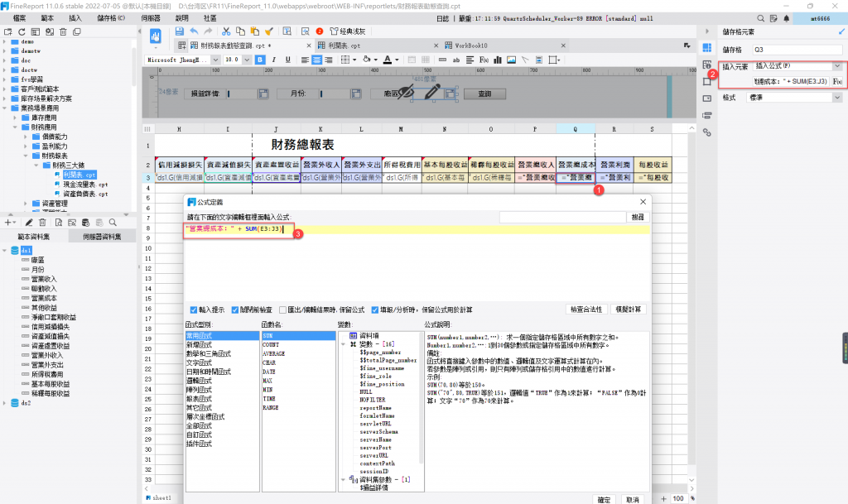Screen dimensions: 848x504
Task: Toggle the 輸入提示 checkbox
Action: tap(194, 310)
